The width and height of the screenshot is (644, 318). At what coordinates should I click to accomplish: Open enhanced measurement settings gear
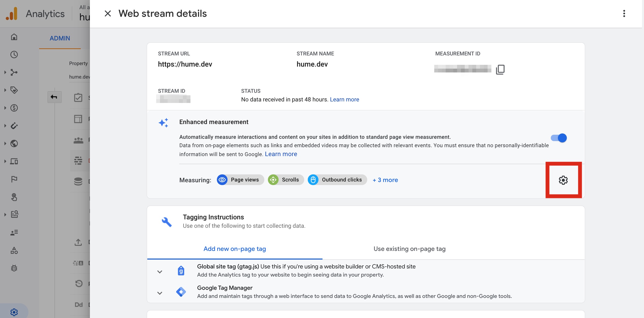coord(563,180)
